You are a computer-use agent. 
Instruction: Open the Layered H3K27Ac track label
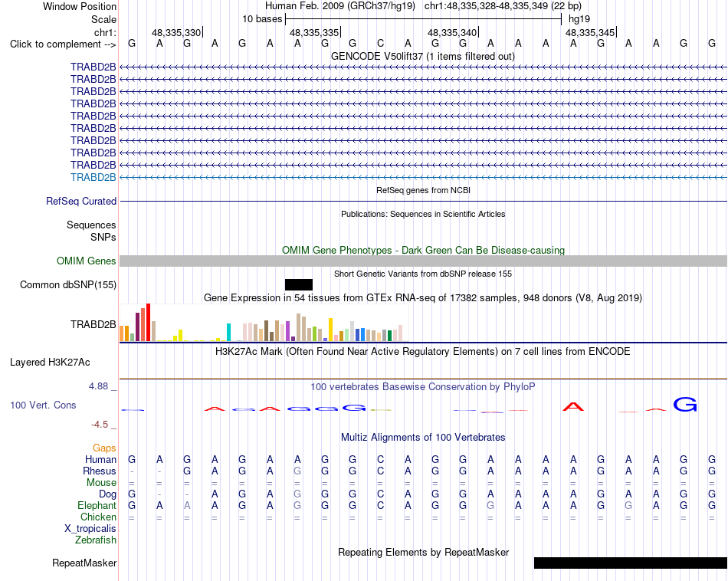tap(50, 363)
